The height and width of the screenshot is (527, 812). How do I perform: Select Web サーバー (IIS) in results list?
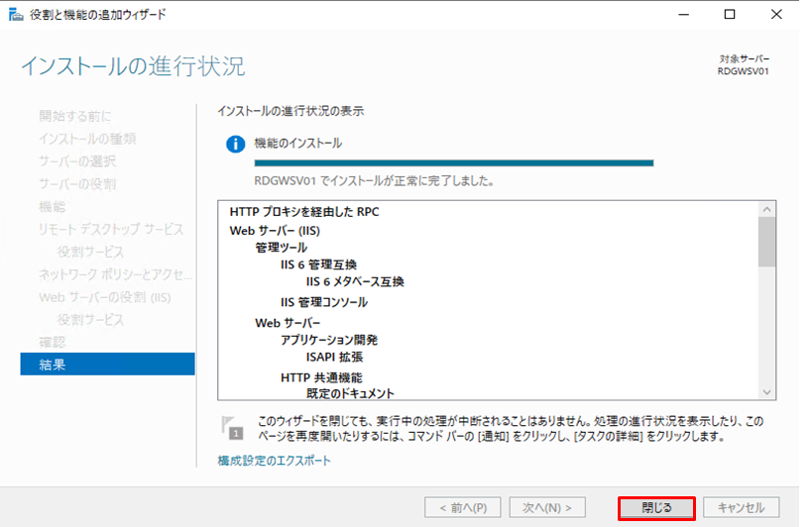(x=275, y=230)
